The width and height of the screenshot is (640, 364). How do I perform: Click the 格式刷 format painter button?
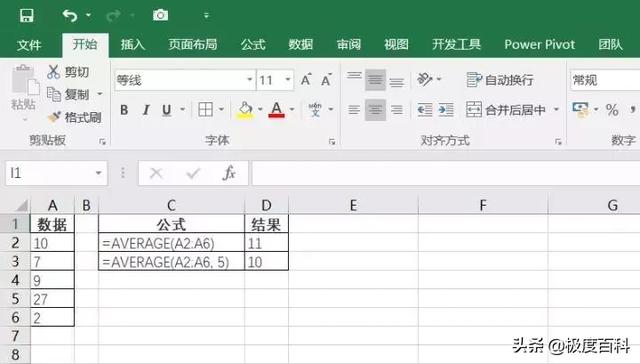click(74, 118)
